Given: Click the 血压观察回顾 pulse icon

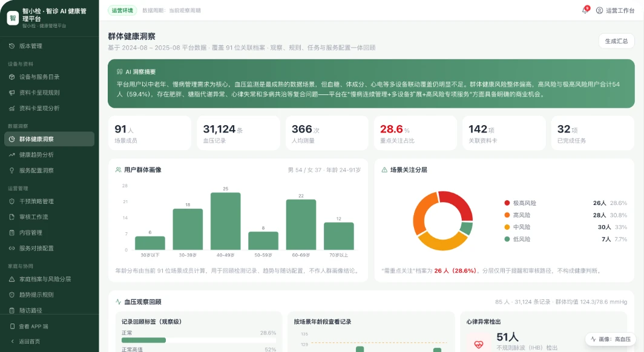Looking at the screenshot, I should 118,302.
